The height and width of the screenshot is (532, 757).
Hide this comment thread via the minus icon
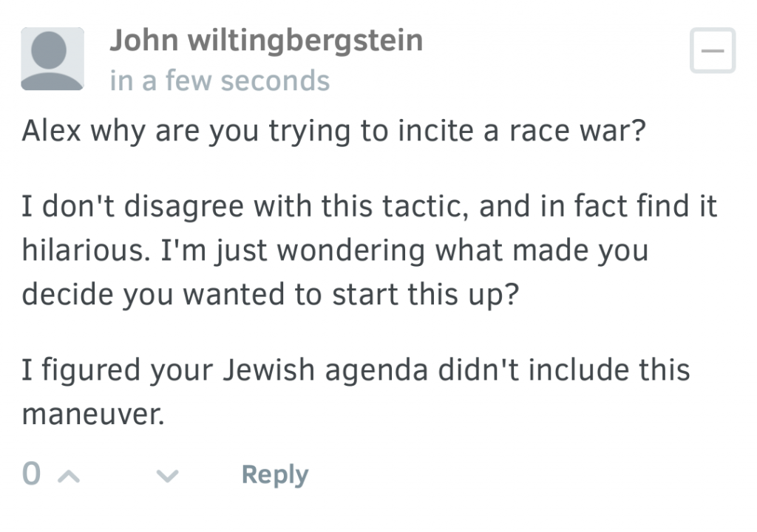click(x=712, y=51)
